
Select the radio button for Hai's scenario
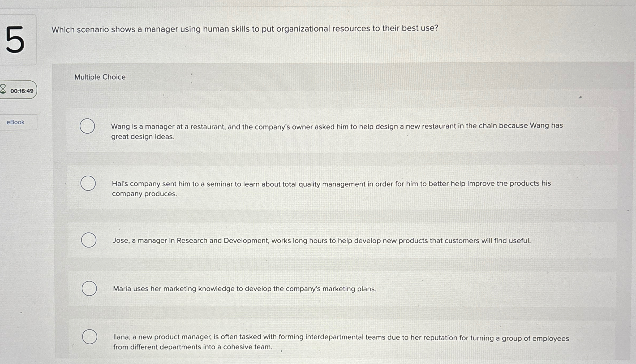click(x=88, y=183)
